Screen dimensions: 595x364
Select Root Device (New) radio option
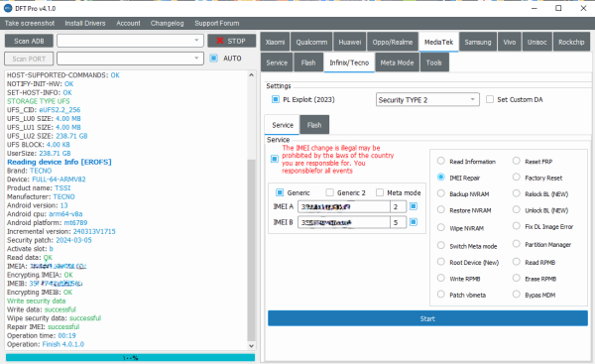440,262
